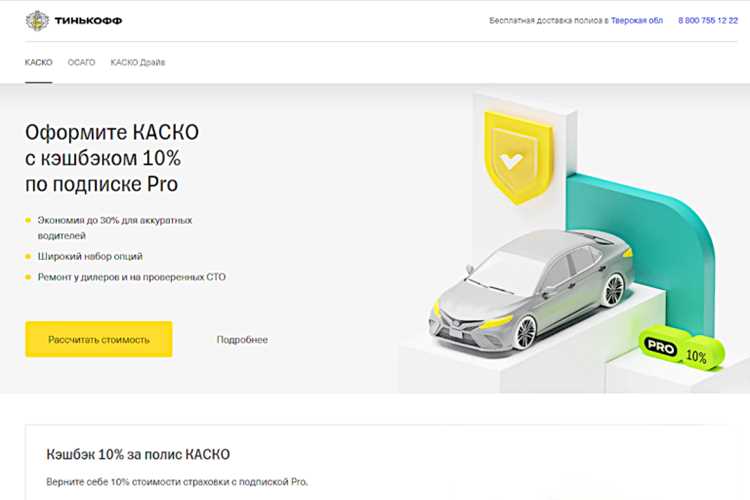Click the Рассчитать стоимость button
The image size is (750, 500).
99,339
